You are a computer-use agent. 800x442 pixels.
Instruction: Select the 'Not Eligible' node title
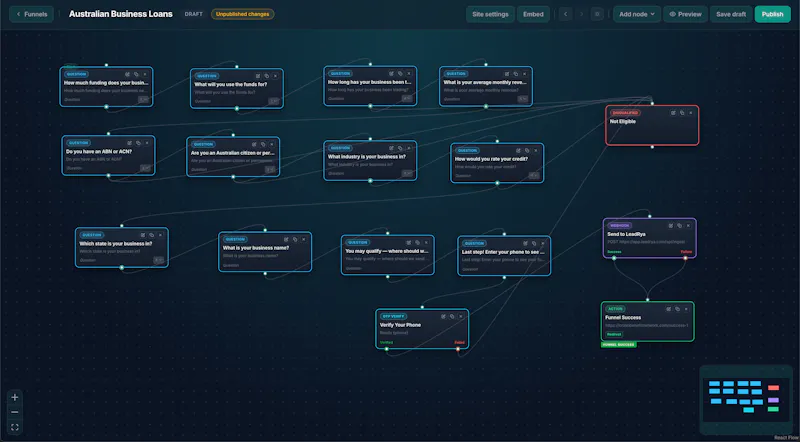622,121
